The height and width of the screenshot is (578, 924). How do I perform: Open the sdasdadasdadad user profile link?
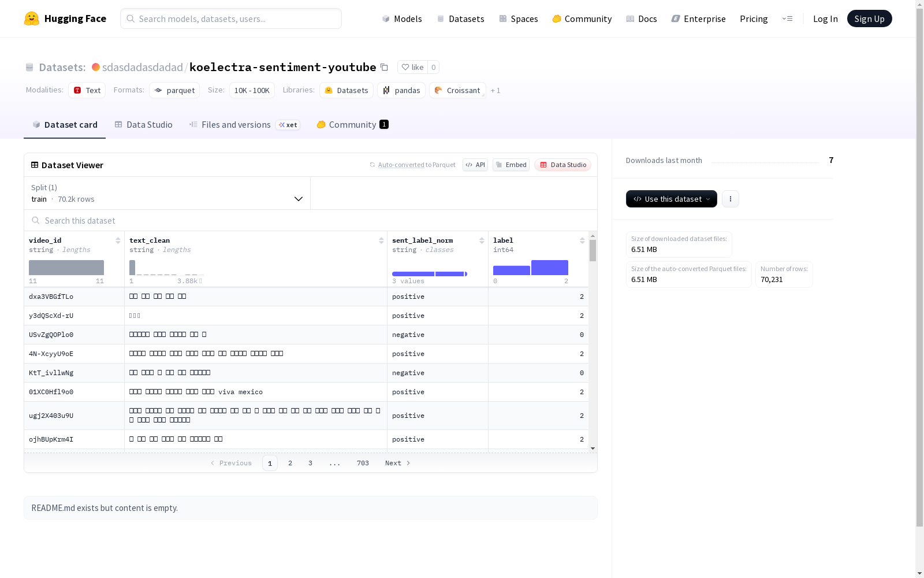point(143,67)
